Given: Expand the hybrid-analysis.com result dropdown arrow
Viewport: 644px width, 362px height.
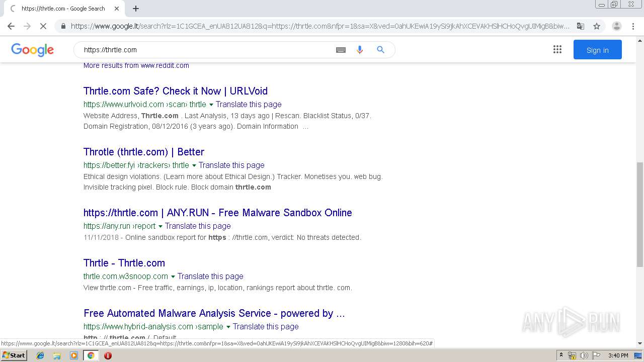Looking at the screenshot, I should pos(228,327).
